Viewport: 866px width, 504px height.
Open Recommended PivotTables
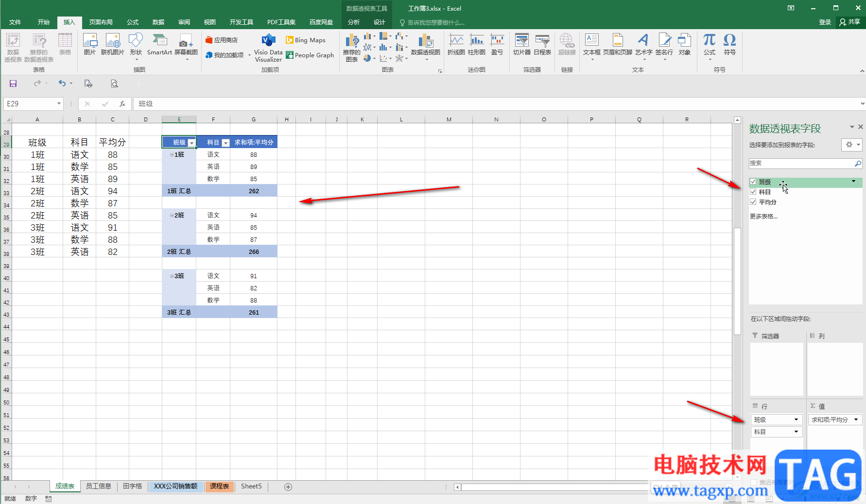(x=39, y=47)
